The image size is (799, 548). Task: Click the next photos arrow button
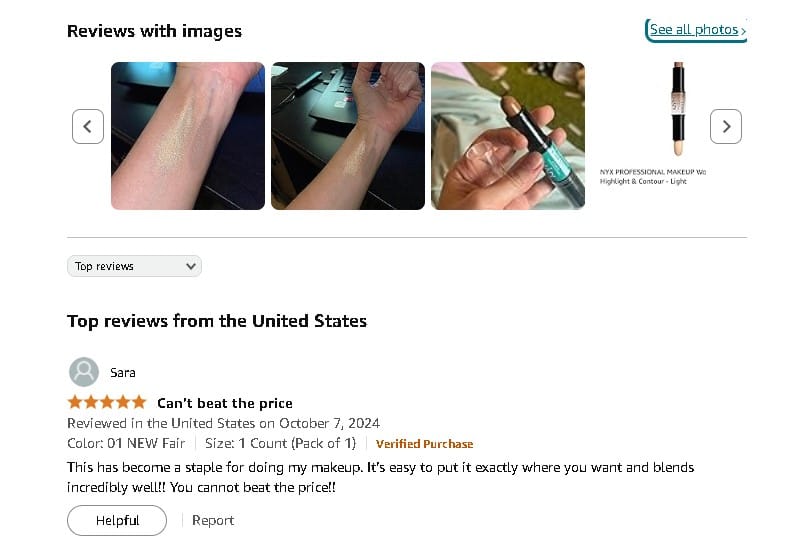726,126
